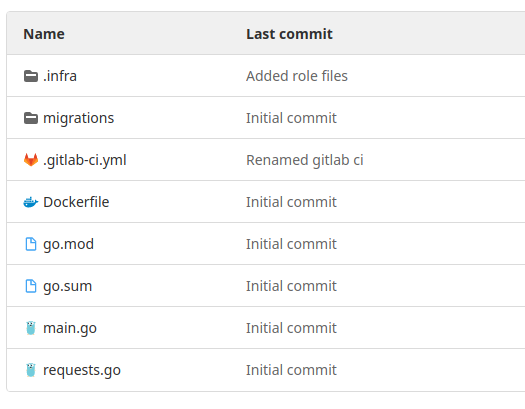Viewport: 525px width, 409px height.
Task: Open requests.go source file
Action: [x=82, y=370]
